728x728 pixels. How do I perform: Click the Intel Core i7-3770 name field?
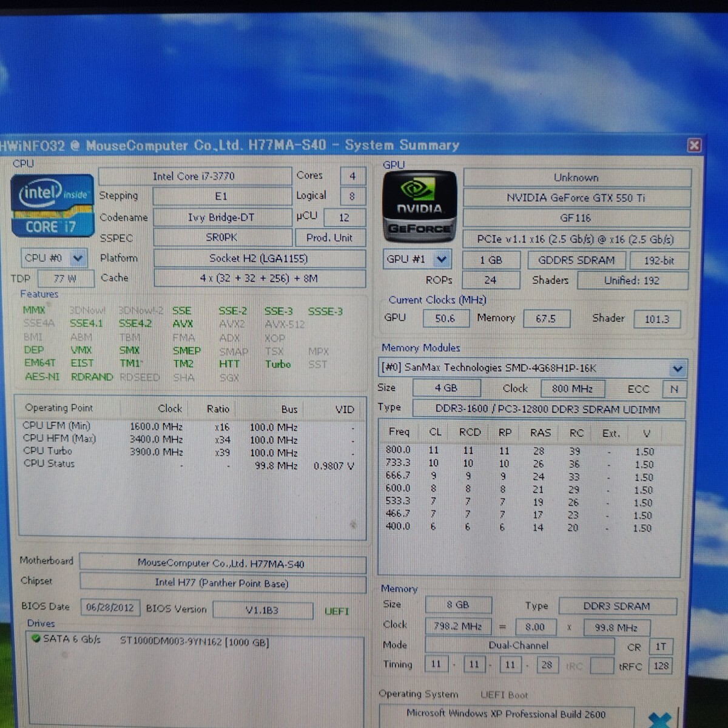(x=194, y=177)
